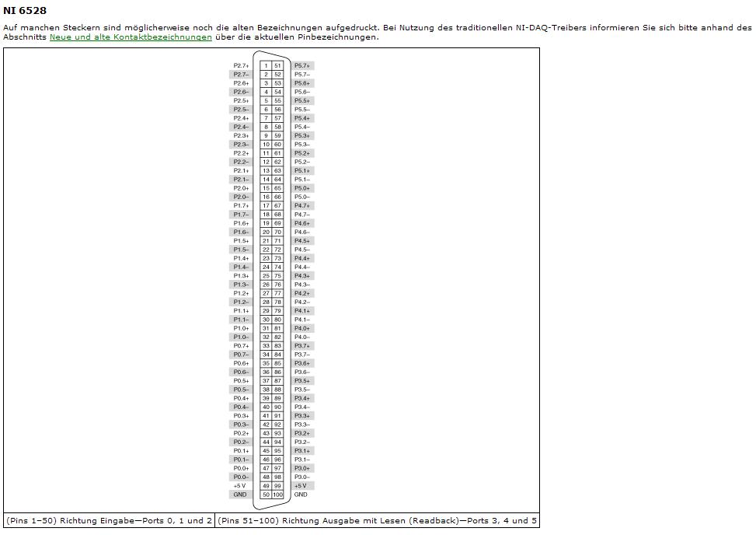Click the 'NI 6528' heading
Viewport: 756px width, 535px height.
click(25, 11)
